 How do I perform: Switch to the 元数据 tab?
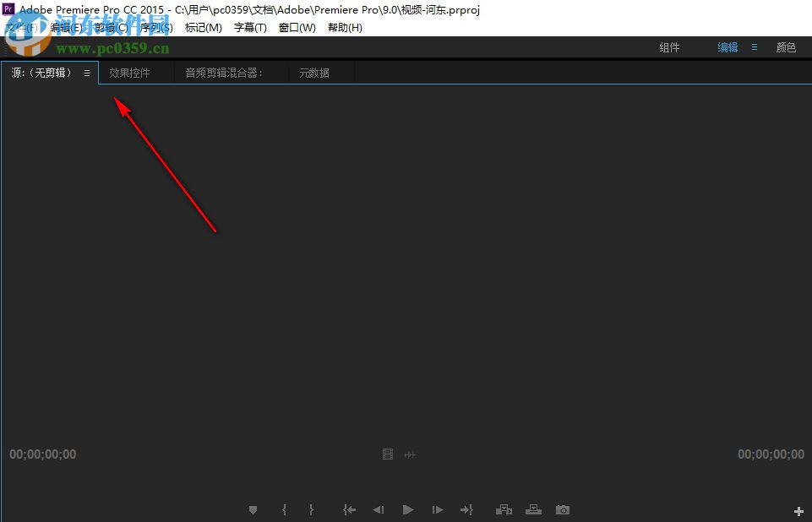313,72
